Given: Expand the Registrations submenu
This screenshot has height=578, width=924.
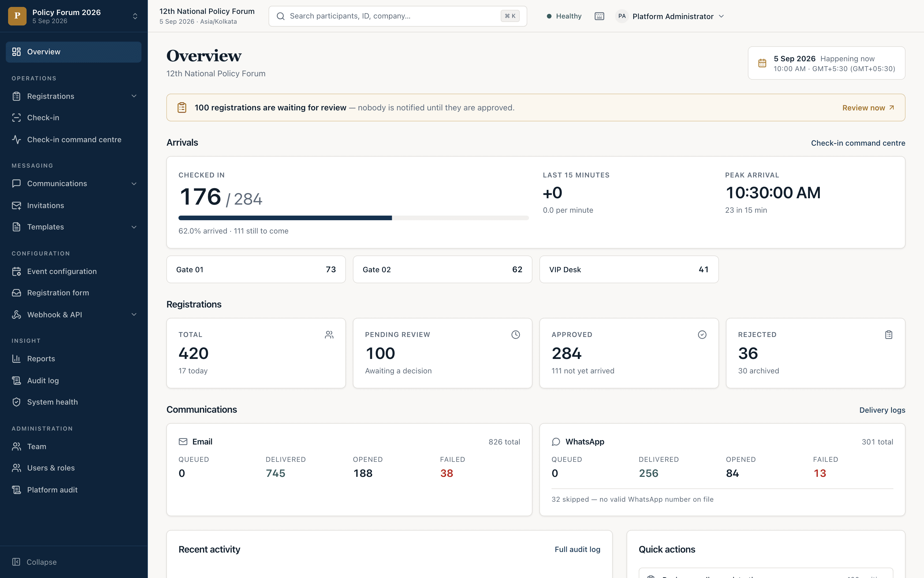Looking at the screenshot, I should pyautogui.click(x=134, y=96).
